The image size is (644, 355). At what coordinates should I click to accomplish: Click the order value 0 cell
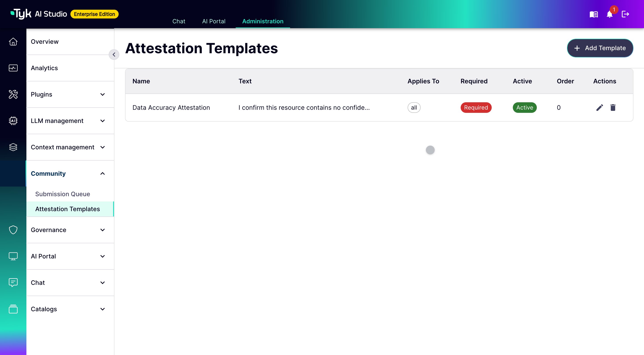(x=559, y=108)
